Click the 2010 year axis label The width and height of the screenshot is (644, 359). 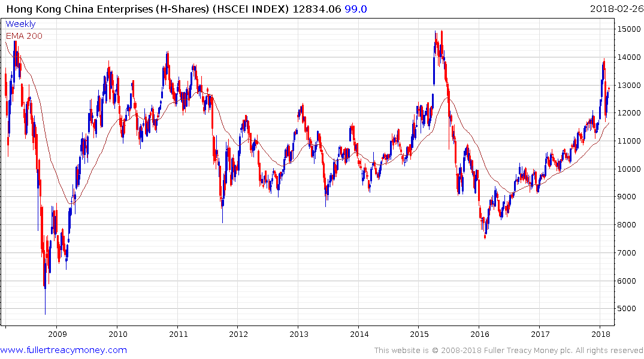118,334
